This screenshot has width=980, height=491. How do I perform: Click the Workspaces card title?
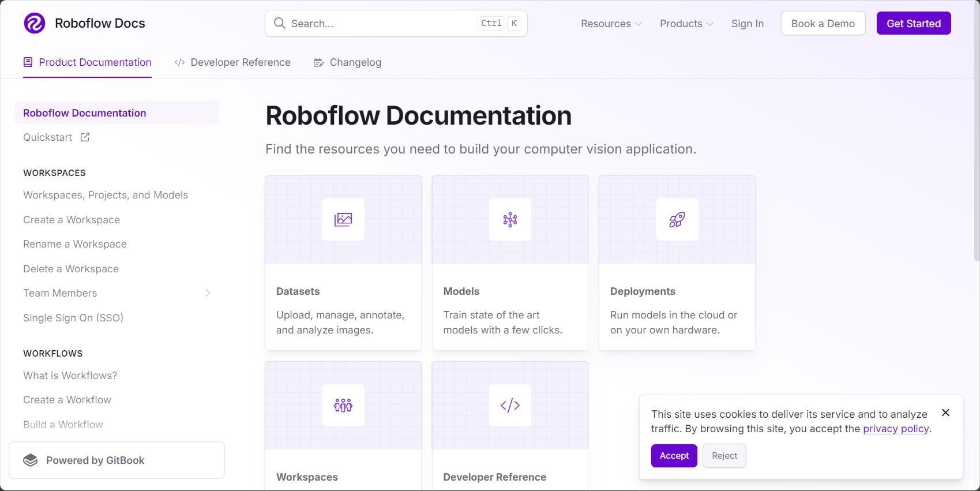[x=307, y=477]
